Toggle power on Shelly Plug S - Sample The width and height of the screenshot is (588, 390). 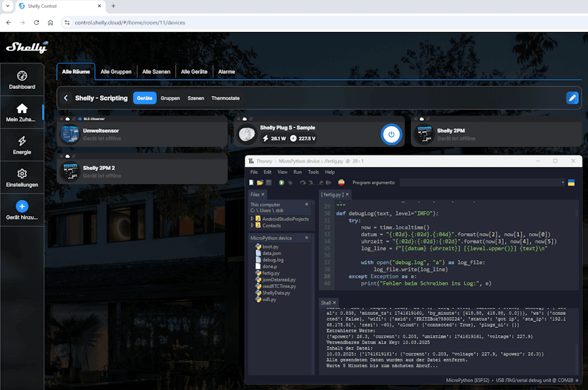(391, 134)
